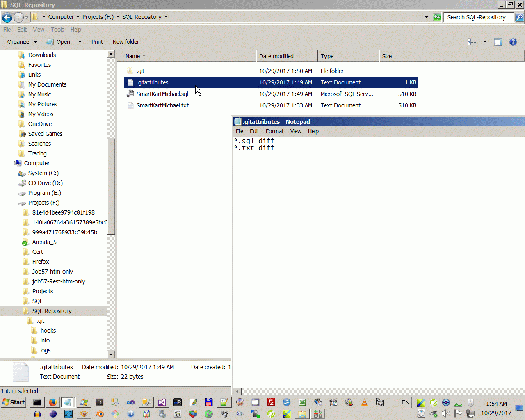Expand the Open button dropdown arrow
Screen dimensions: 525x420
(80, 42)
